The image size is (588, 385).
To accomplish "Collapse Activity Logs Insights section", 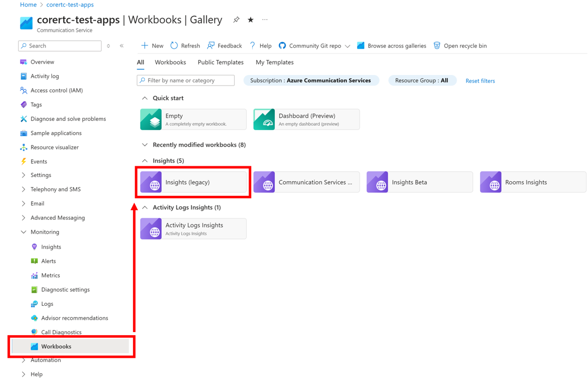I will (x=145, y=207).
